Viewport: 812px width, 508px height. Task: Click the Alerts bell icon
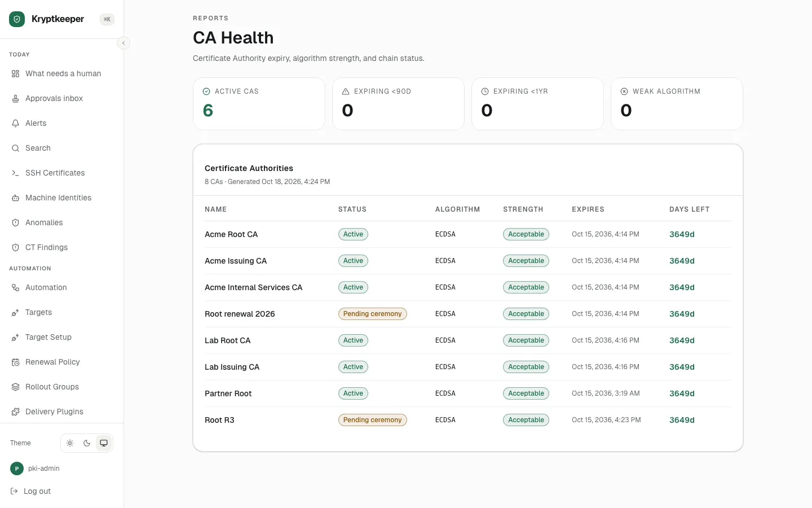pyautogui.click(x=16, y=124)
